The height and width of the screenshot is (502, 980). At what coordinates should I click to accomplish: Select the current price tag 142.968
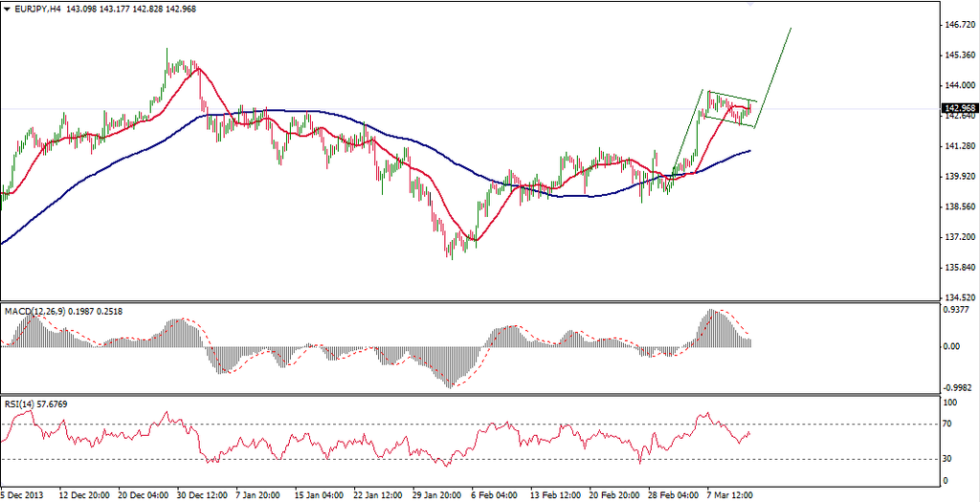coord(958,108)
